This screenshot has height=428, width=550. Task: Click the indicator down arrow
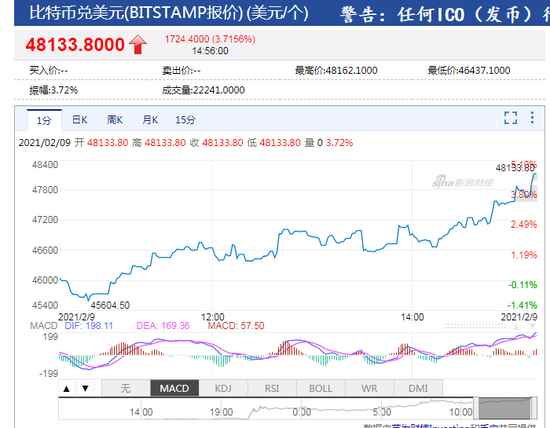(85, 389)
